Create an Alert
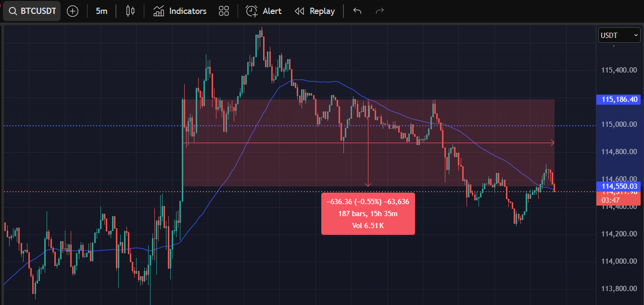Screen dimensions: 644x305 click(264, 11)
